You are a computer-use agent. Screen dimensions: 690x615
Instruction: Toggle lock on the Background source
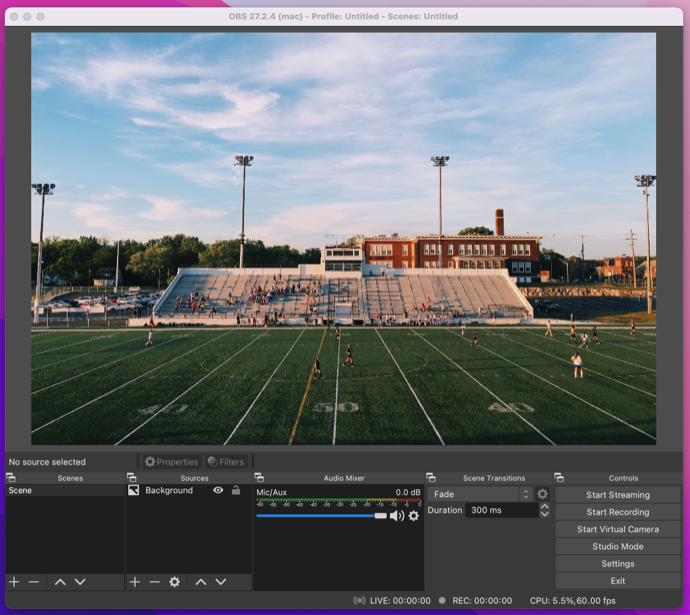click(236, 491)
